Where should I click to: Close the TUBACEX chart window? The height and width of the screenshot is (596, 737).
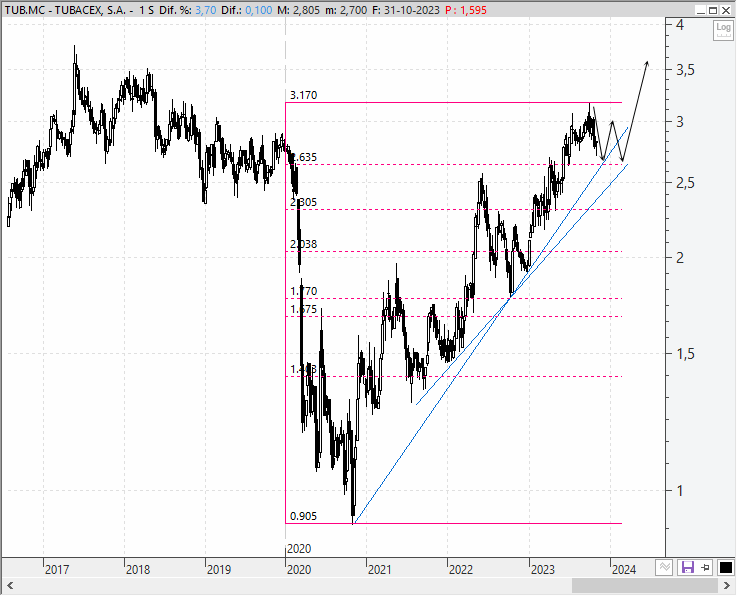coord(726,10)
